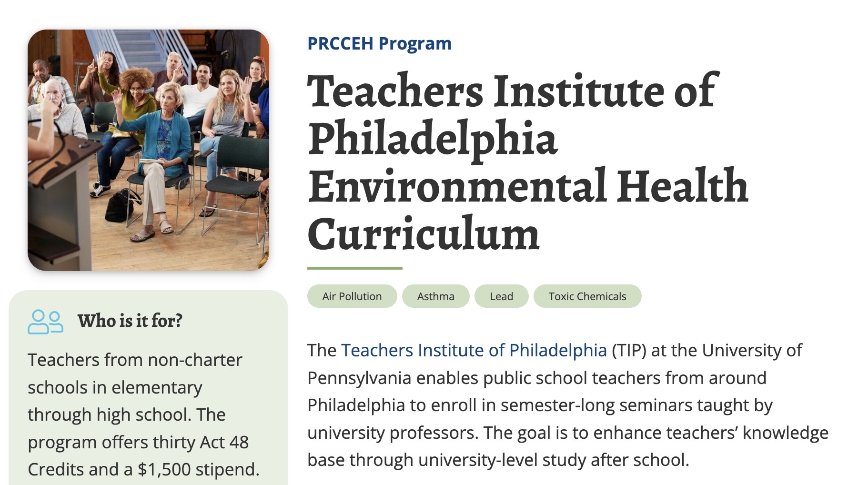
Task: Click the $1,500 stipend text in sidebar
Action: pyautogui.click(x=198, y=470)
